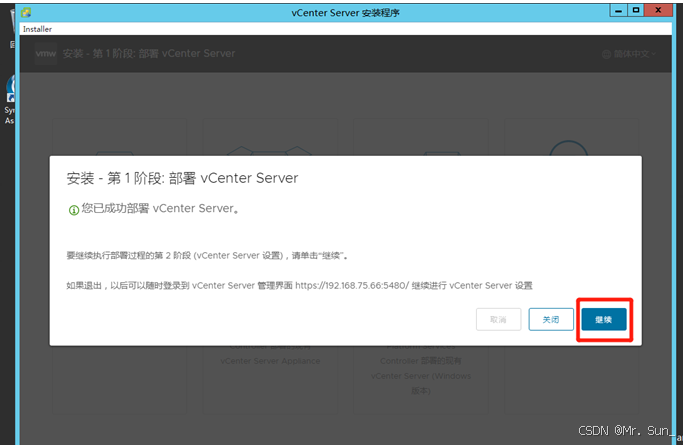Click the https://192.168.75.66:5480/ management URL text
This screenshot has width=683, height=445.
click(x=352, y=286)
